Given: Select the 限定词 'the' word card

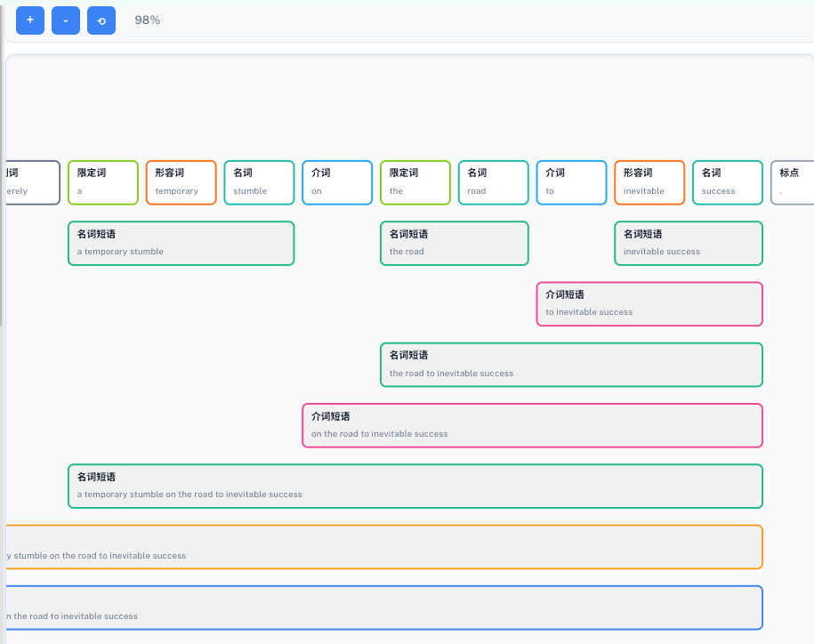Looking at the screenshot, I should pyautogui.click(x=415, y=182).
